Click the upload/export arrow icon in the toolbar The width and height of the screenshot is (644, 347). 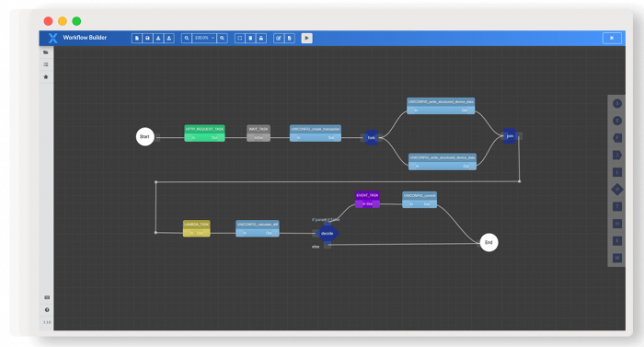point(168,39)
